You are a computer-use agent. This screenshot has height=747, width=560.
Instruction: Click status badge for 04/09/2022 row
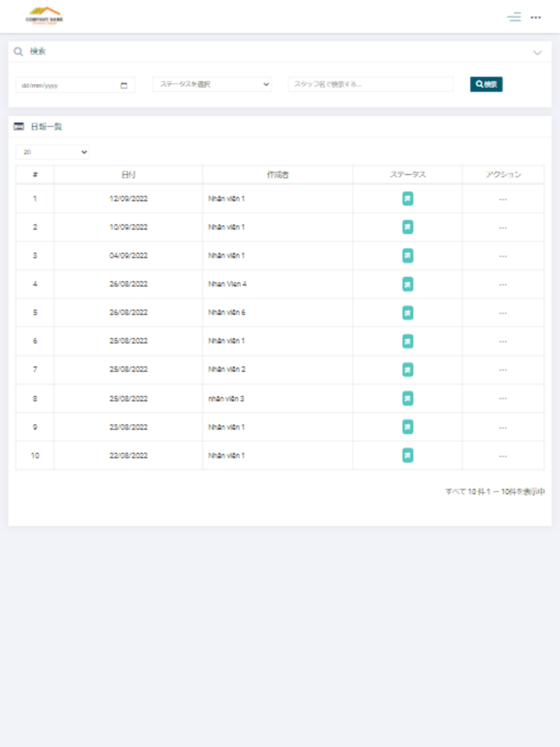pyautogui.click(x=408, y=256)
